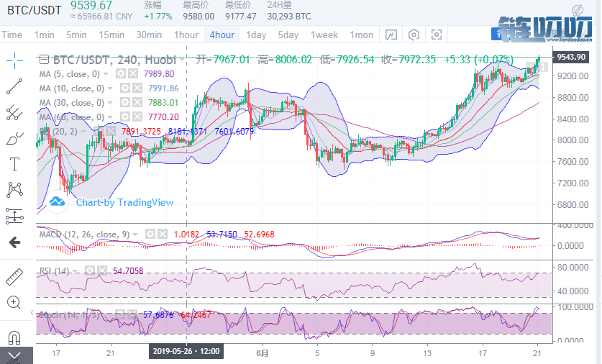Remove the MA 5 indicator
Viewport: 602px width, 364px height.
(x=133, y=73)
